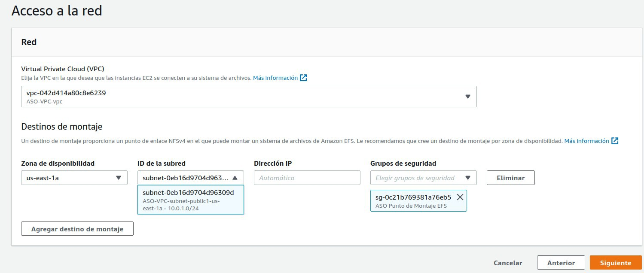Click the Dirección IP Automático field

click(x=307, y=177)
